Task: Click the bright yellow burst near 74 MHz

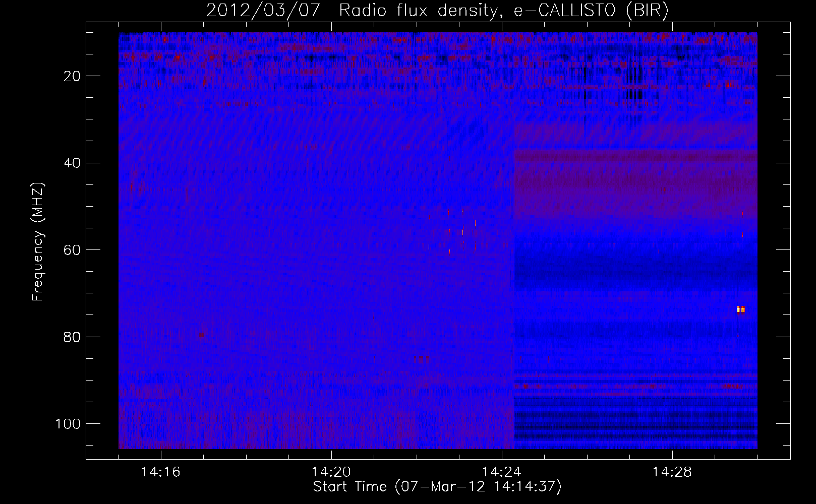Action: point(741,309)
